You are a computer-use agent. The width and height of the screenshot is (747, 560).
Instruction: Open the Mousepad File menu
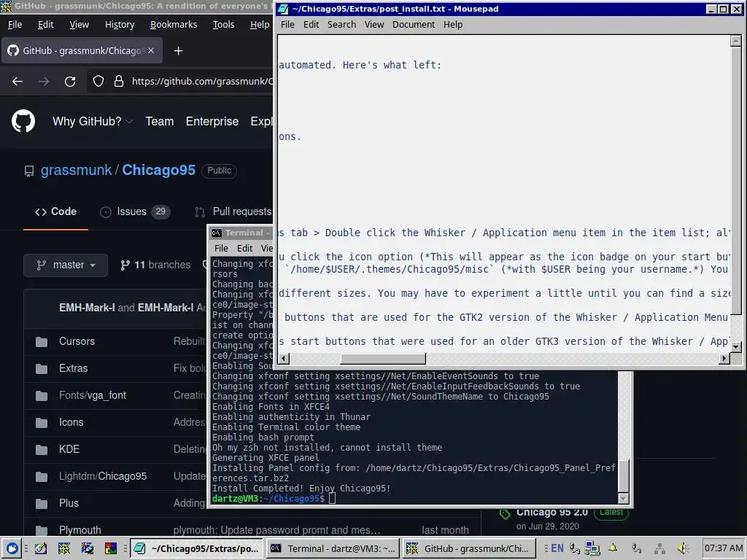tap(287, 24)
